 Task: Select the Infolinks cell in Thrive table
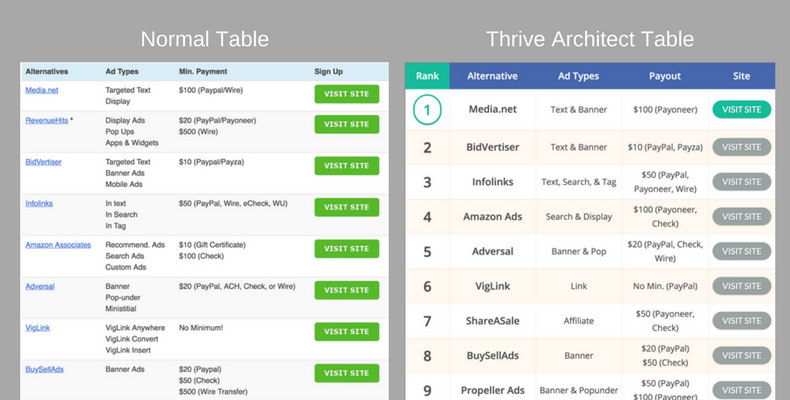point(493,182)
